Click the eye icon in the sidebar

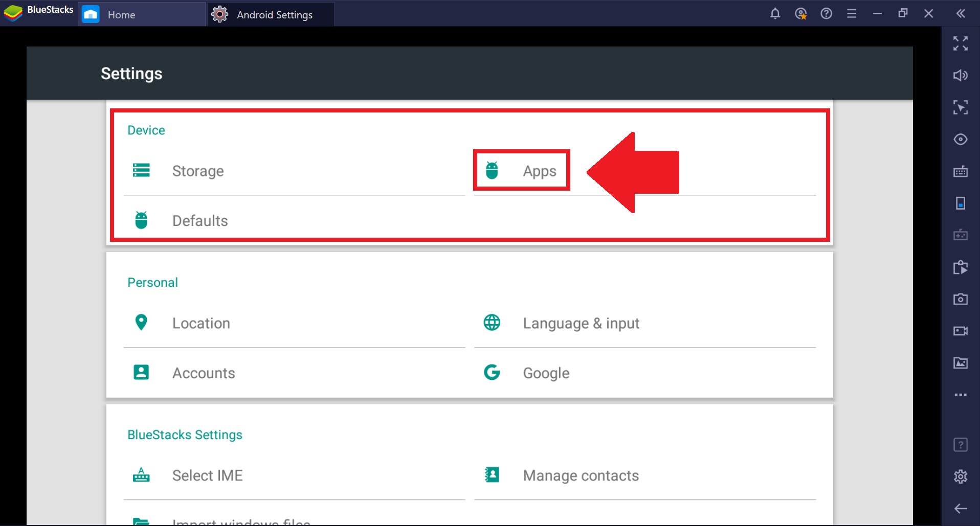[x=961, y=140]
